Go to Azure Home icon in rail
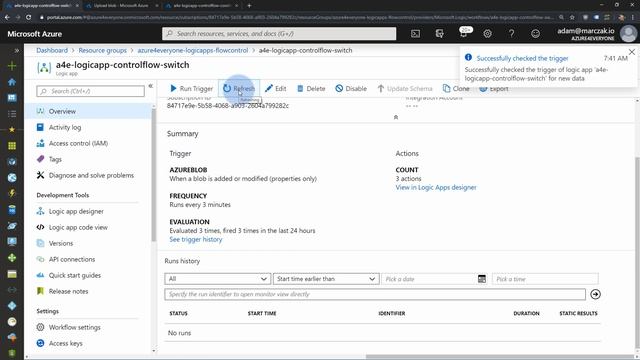This screenshot has width=640, height=360. 12,82
